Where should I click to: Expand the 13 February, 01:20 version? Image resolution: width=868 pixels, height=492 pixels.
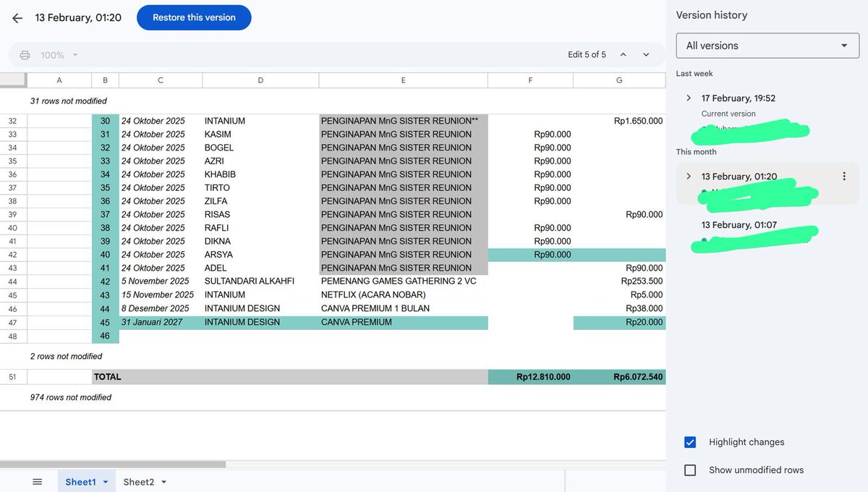[689, 177]
